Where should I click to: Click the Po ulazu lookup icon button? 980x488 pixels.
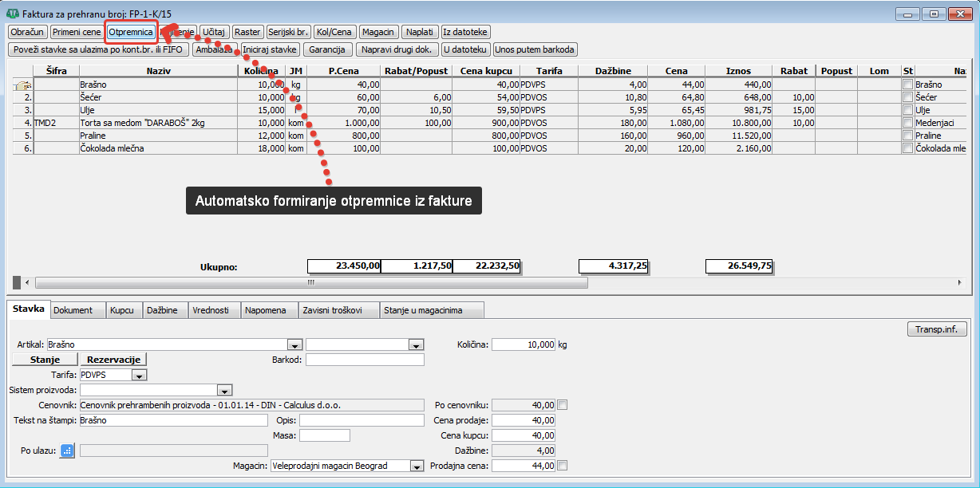pyautogui.click(x=67, y=451)
